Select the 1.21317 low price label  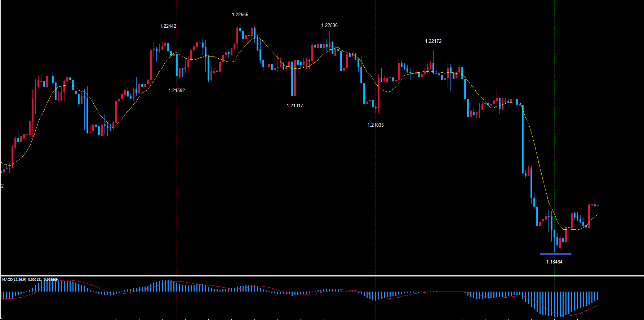tap(295, 106)
